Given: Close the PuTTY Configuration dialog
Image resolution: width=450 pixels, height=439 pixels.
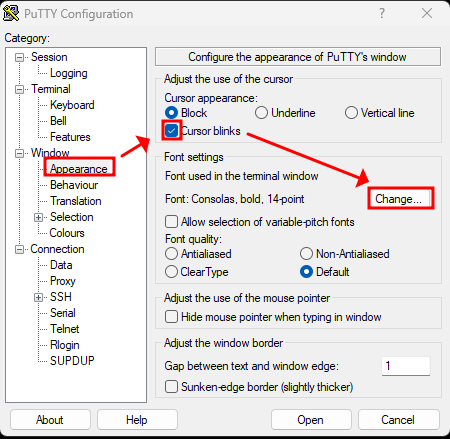Looking at the screenshot, I should point(427,13).
